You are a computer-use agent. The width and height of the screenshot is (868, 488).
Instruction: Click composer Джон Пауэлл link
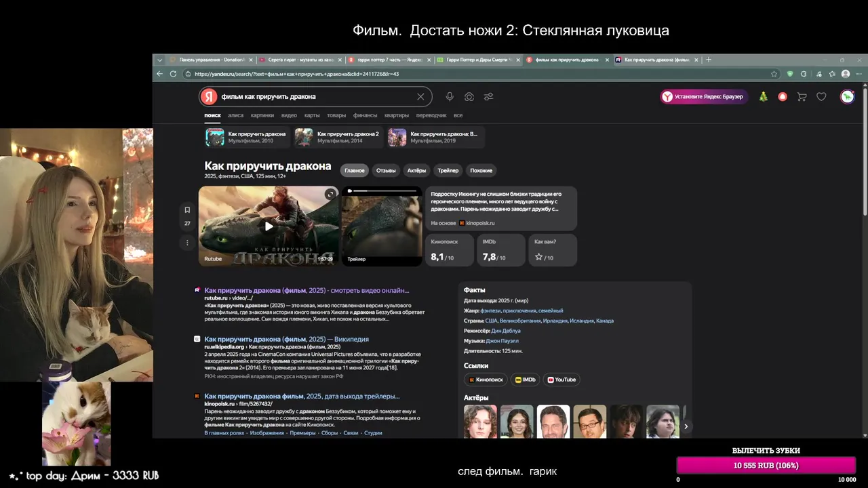[502, 341]
